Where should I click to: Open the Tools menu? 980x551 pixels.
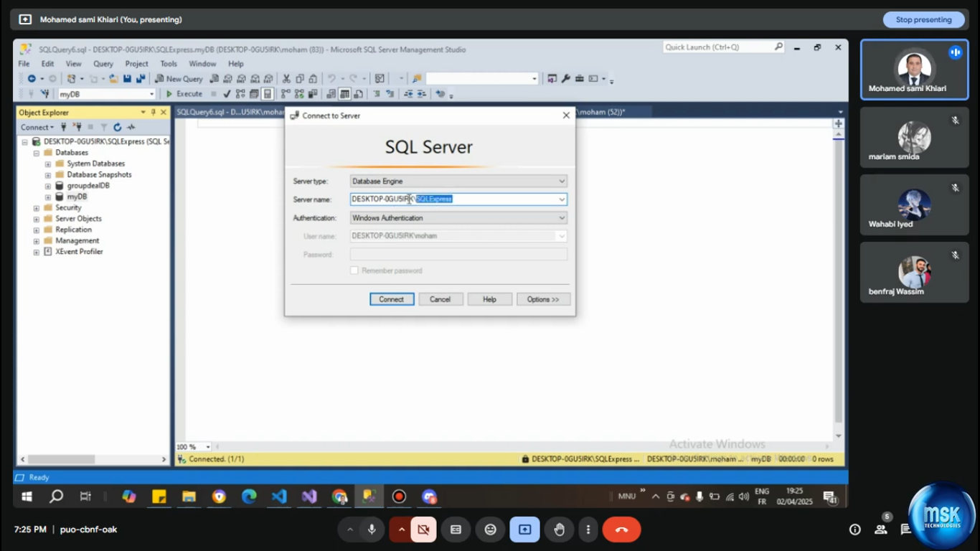(169, 64)
